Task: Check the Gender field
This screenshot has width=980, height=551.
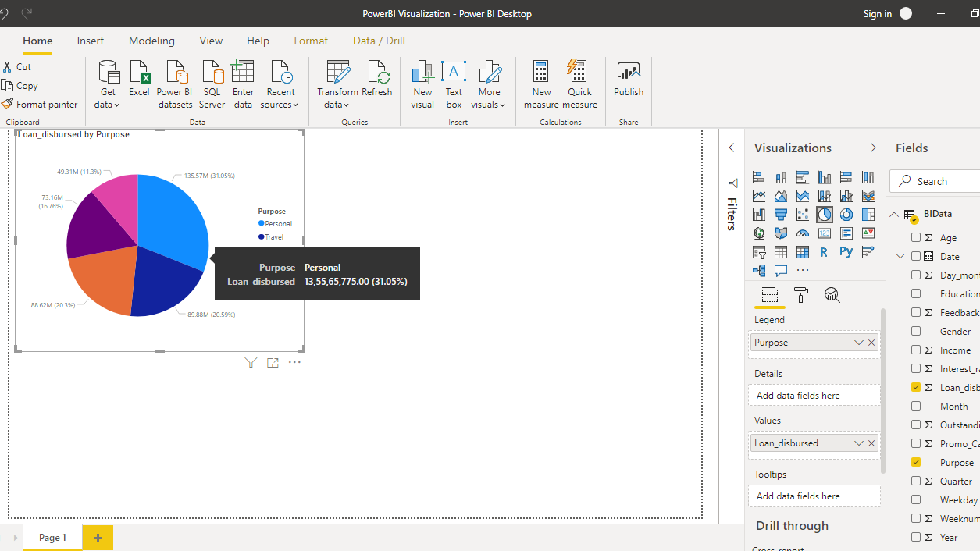Action: (x=916, y=331)
